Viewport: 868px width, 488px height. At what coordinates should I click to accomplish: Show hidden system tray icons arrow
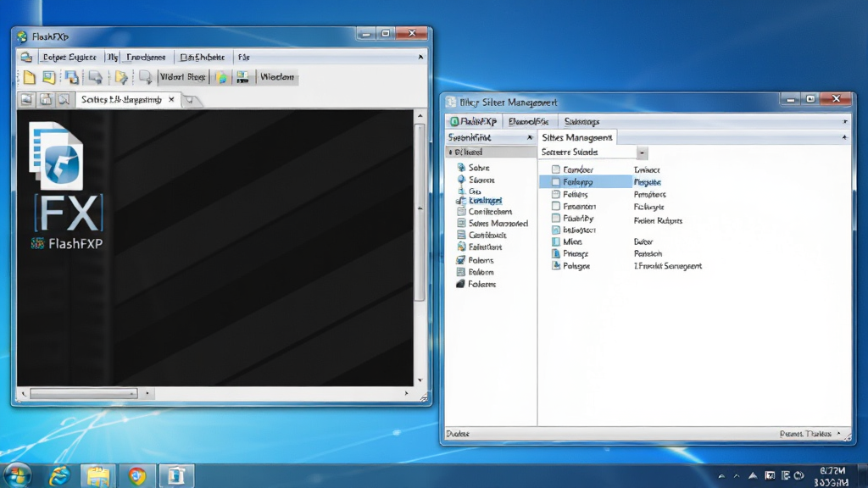click(x=721, y=476)
